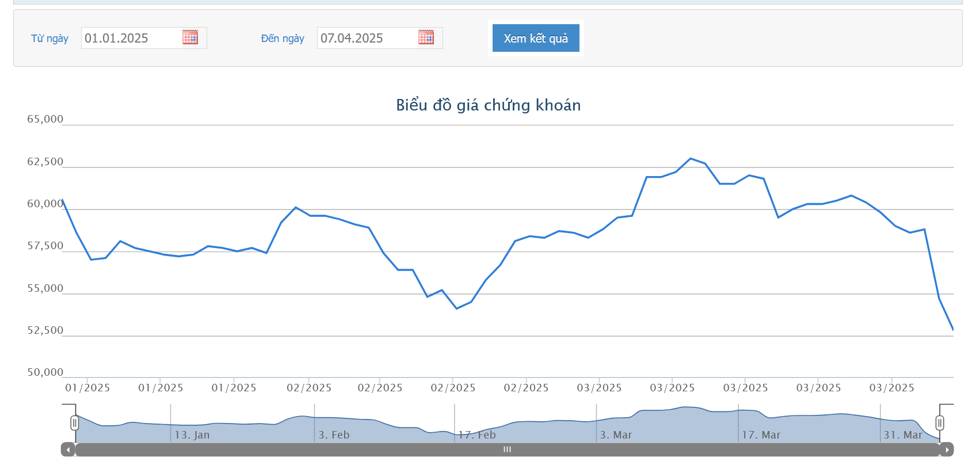This screenshot has width=980, height=469.
Task: Click the Đến ngày label
Action: (x=283, y=39)
